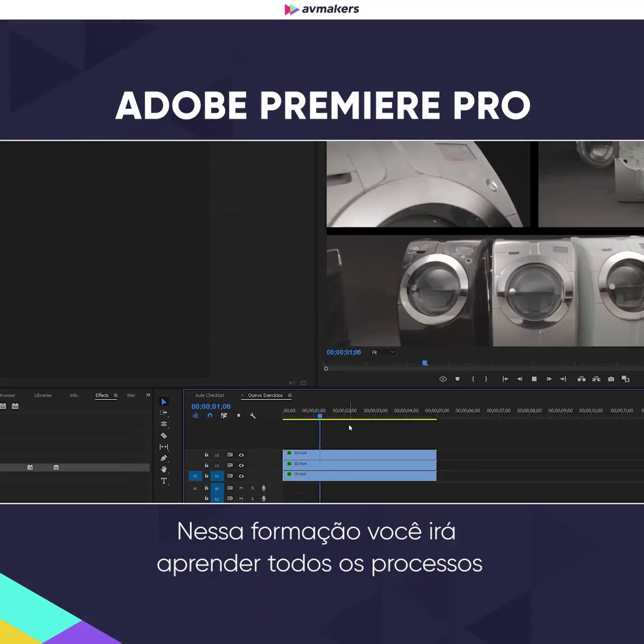644x644 pixels.
Task: Toggle 32-bit color effects filter
Action: pyautogui.click(x=3, y=406)
